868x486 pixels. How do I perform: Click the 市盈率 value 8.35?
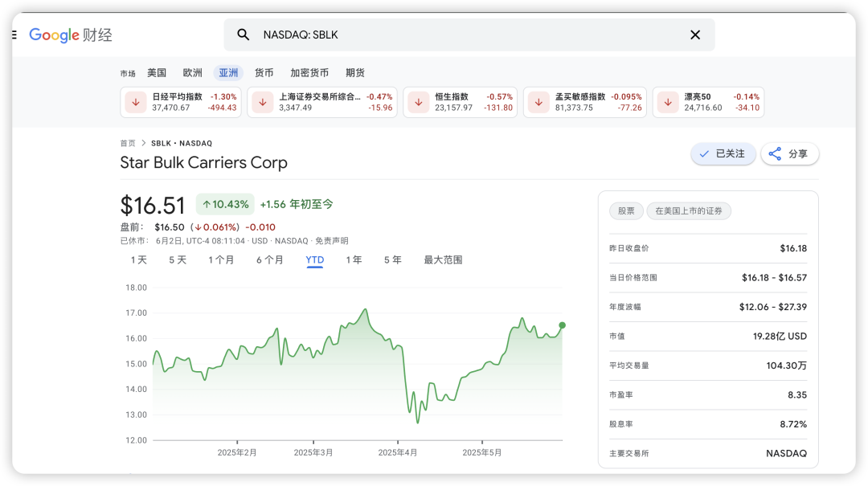coord(797,395)
